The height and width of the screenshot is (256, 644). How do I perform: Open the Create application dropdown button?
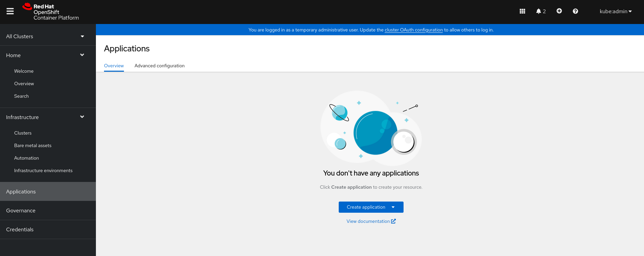coord(371,207)
